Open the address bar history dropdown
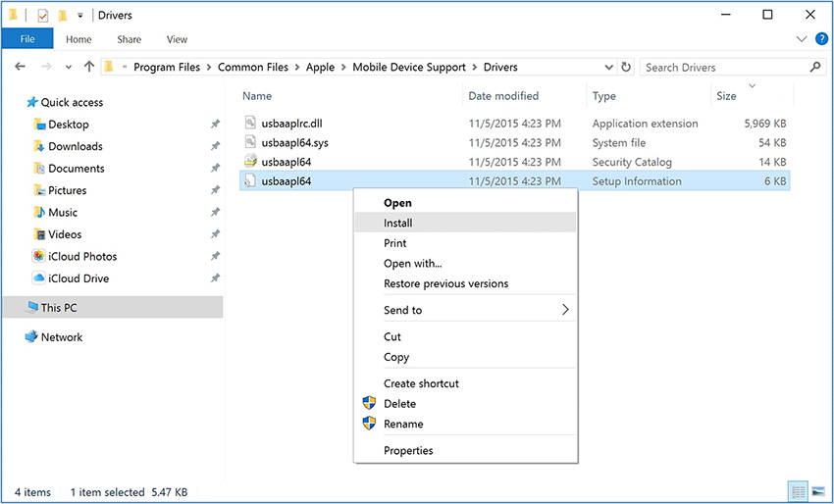This screenshot has width=834, height=504. (x=608, y=68)
